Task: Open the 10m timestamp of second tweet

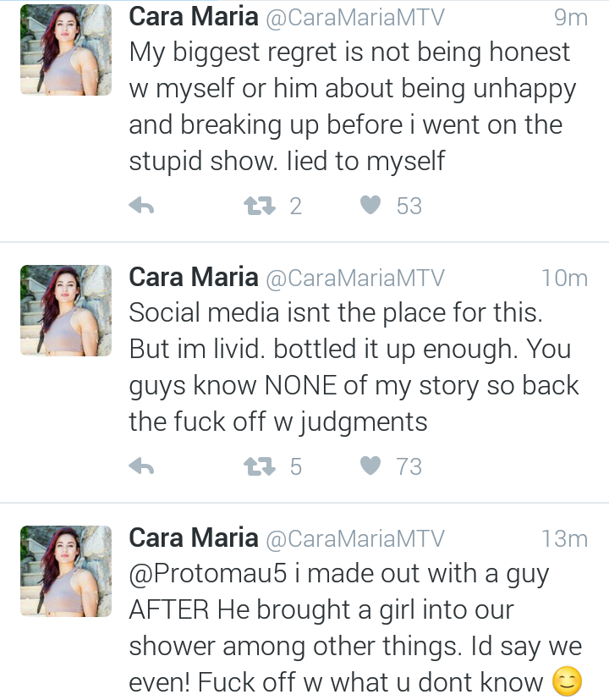Action: click(564, 278)
